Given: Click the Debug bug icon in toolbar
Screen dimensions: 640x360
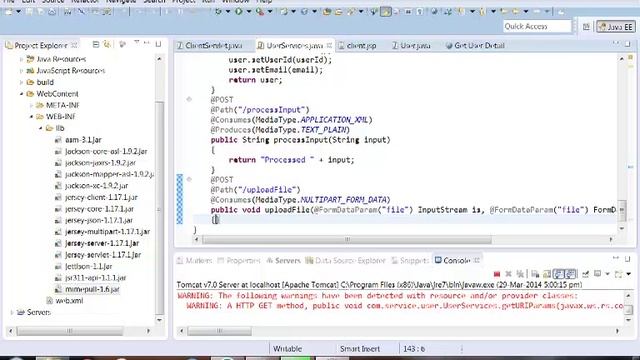Looking at the screenshot, I should (x=218, y=11).
